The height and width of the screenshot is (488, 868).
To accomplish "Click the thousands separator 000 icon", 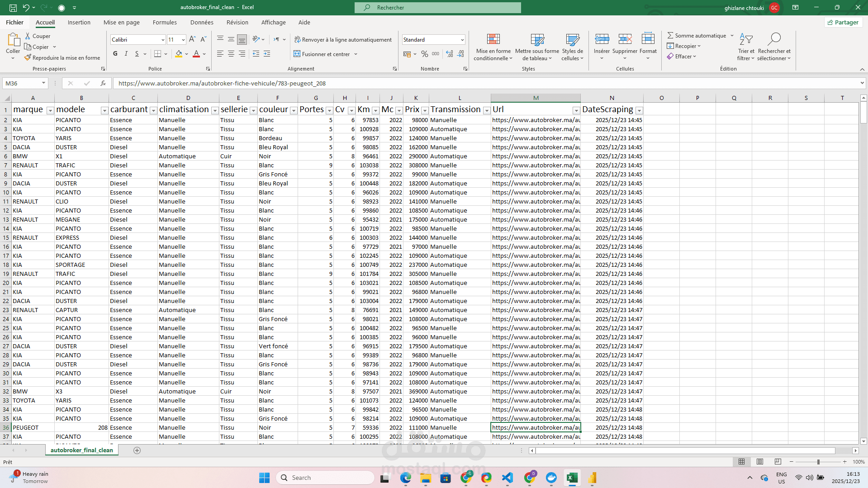I will 436,54.
